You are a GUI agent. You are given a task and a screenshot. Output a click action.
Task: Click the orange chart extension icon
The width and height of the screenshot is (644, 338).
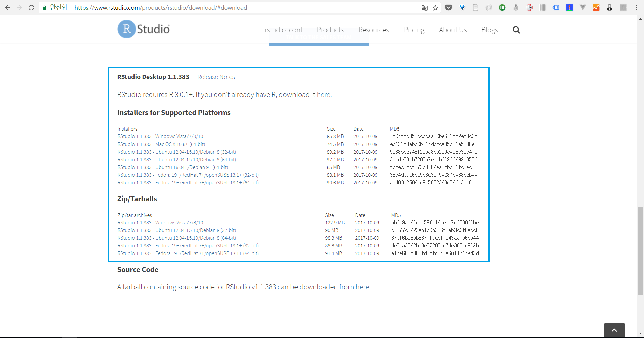click(x=596, y=7)
